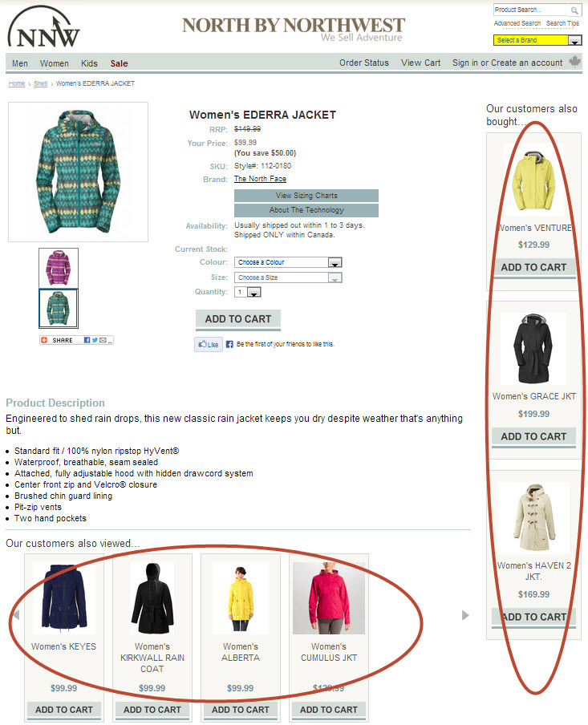Open the Quantity dropdown
This screenshot has width=588, height=725.
point(248,292)
